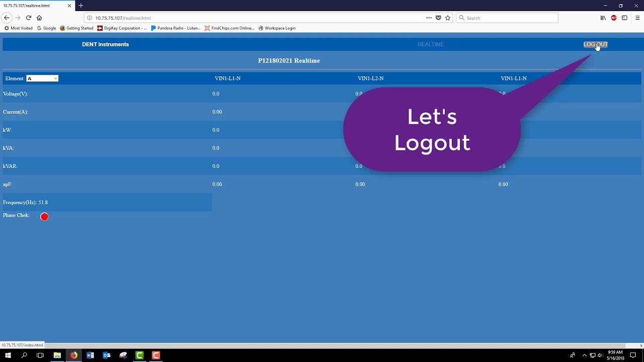Open the People icon in system tray

click(x=573, y=355)
